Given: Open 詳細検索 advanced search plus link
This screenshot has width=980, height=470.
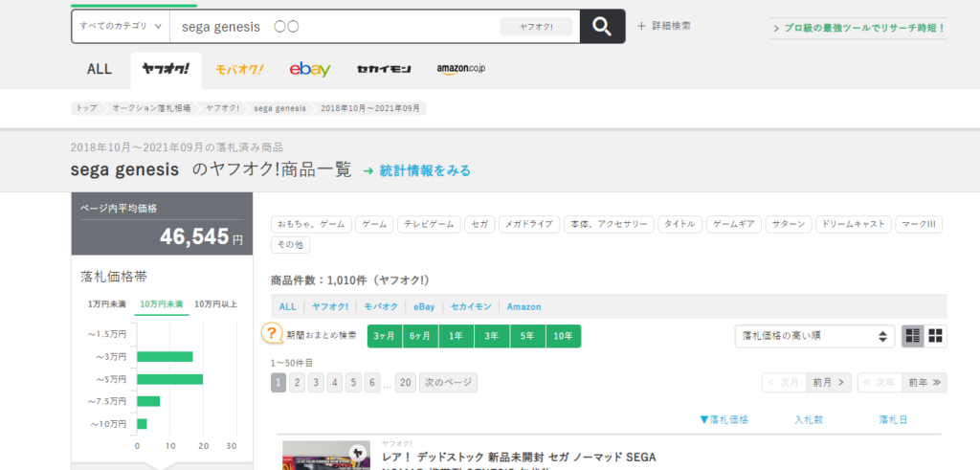Looking at the screenshot, I should (x=664, y=26).
